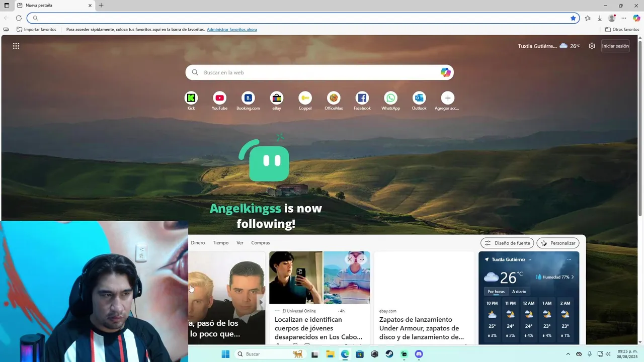Open the eBay shortcut
This screenshot has height=362, width=644.
tap(277, 98)
